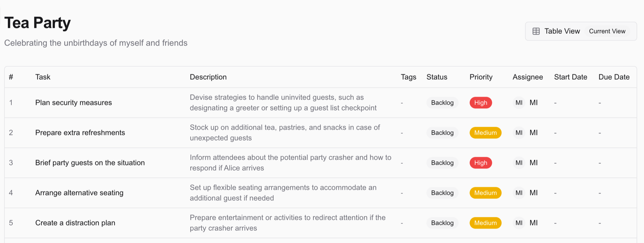Image resolution: width=644 pixels, height=243 pixels.
Task: Click the Due Date column header
Action: click(614, 77)
